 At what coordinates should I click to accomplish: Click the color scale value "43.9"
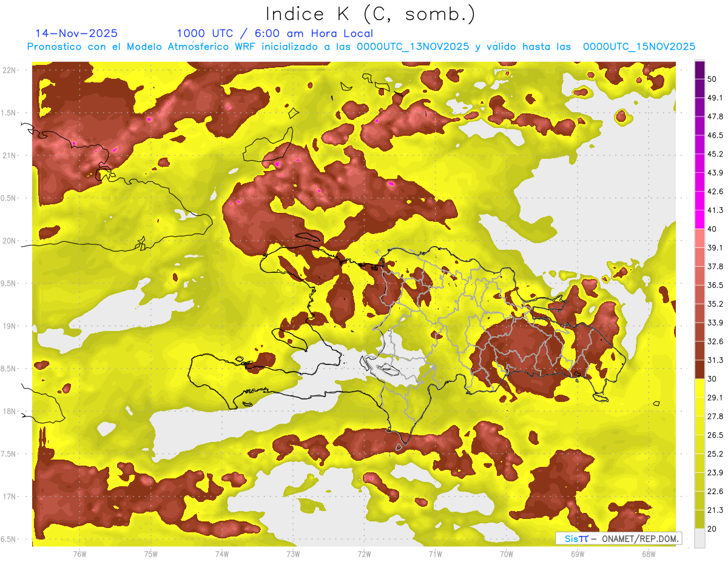tap(715, 173)
